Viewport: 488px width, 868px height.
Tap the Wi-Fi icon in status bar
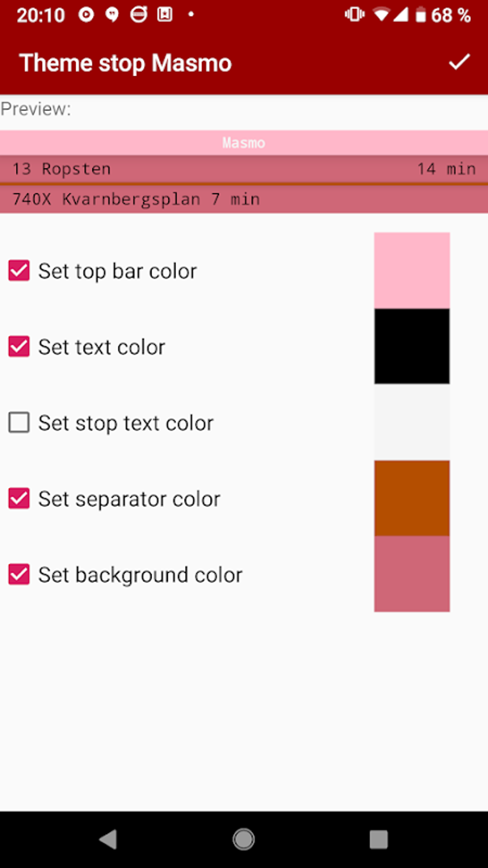[381, 15]
